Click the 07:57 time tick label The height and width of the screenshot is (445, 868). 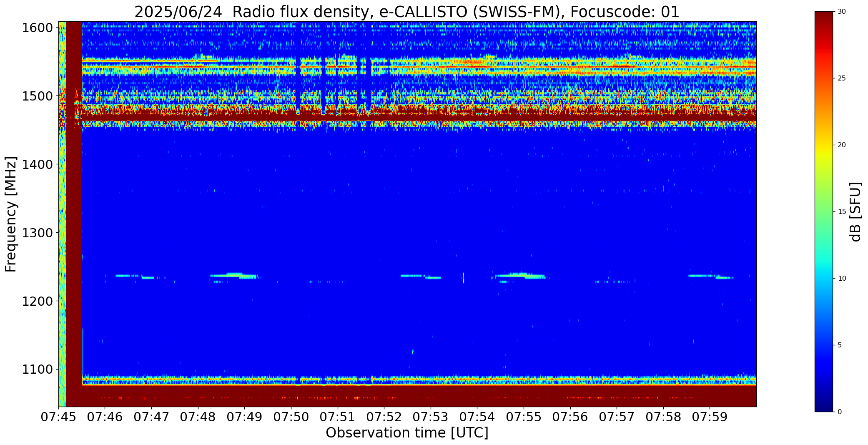617,417
